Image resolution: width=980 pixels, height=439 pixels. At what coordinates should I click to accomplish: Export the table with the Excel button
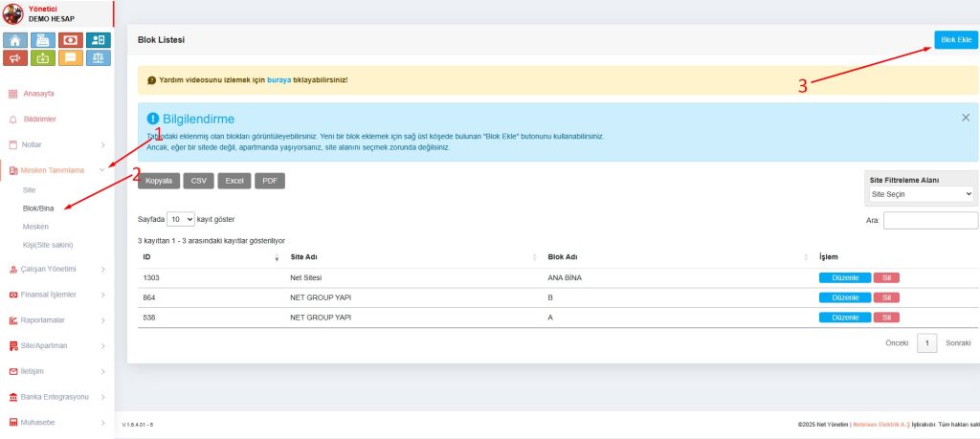click(x=234, y=180)
